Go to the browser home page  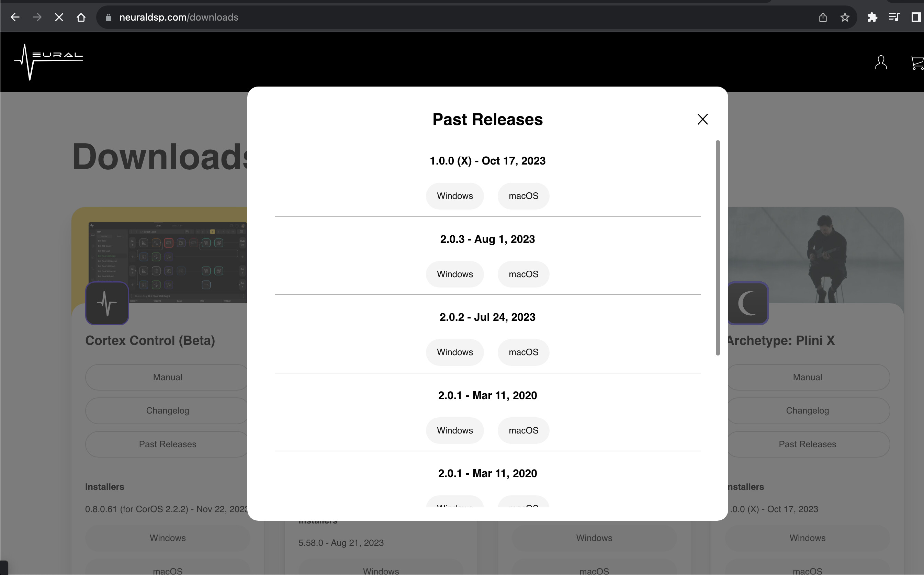click(x=81, y=17)
